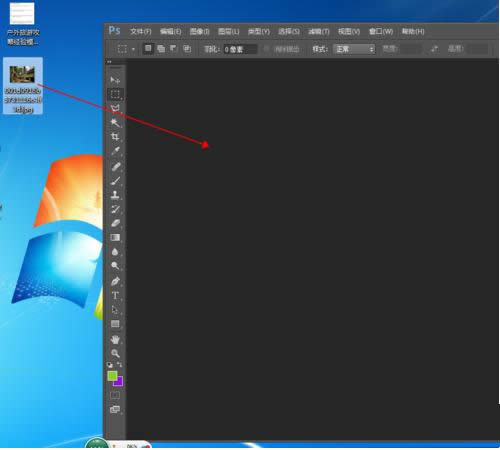Activate the Crop tool
Image resolution: width=500 pixels, height=450 pixels.
115,137
